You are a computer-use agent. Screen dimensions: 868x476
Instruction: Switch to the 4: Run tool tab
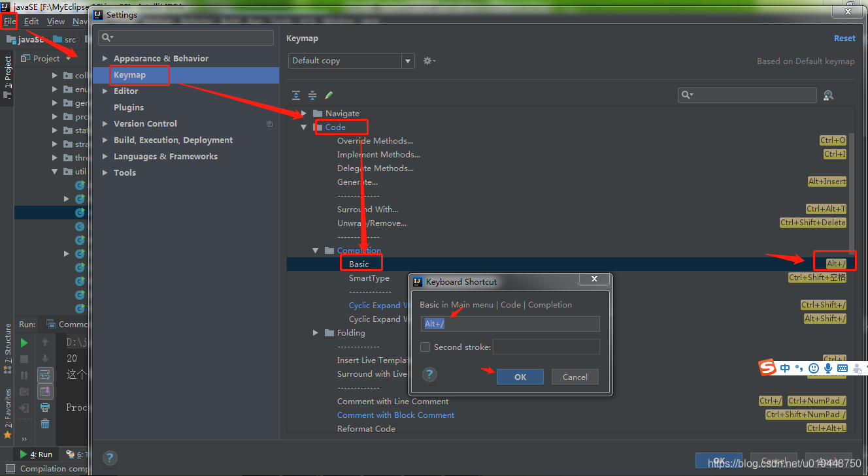(x=36, y=454)
